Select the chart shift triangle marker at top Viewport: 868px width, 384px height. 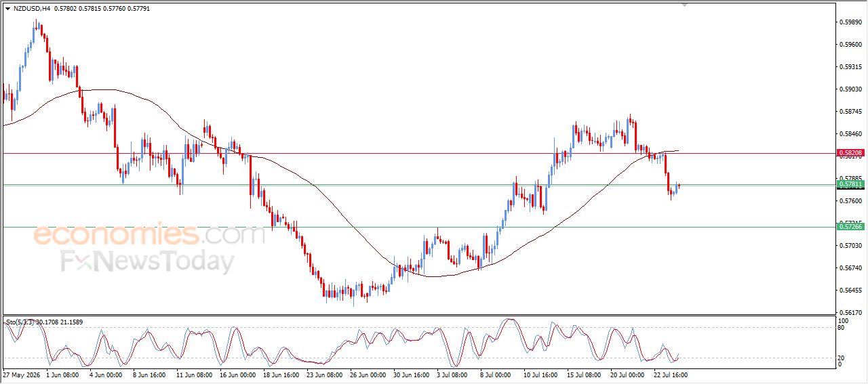685,5
